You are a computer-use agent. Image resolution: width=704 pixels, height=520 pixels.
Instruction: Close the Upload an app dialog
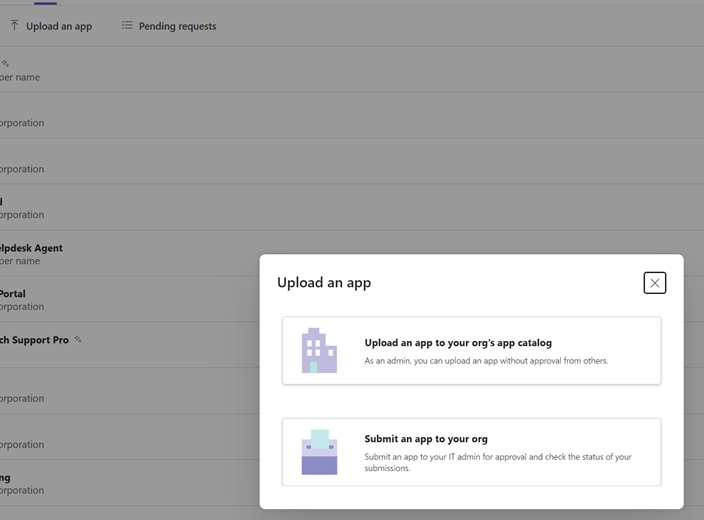(x=654, y=283)
